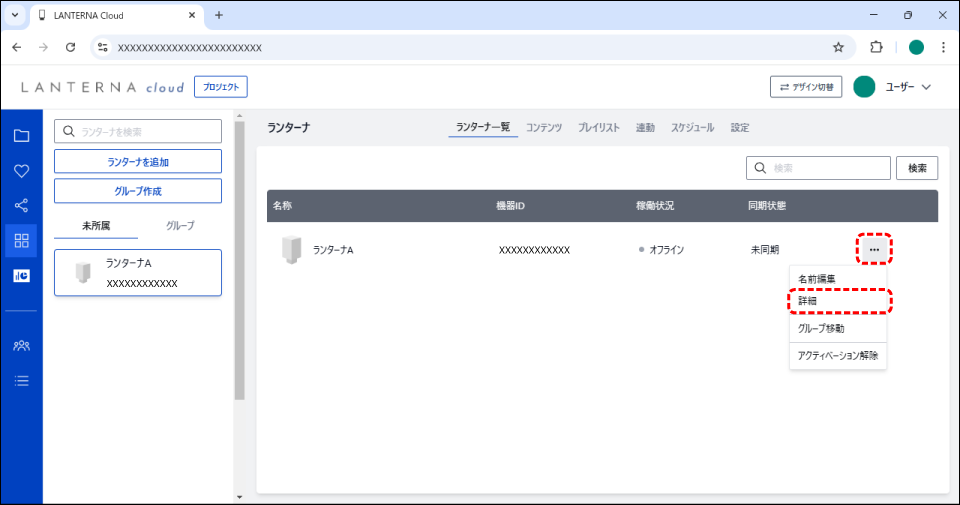
Task: Switch to the グループ tab
Action: point(180,226)
